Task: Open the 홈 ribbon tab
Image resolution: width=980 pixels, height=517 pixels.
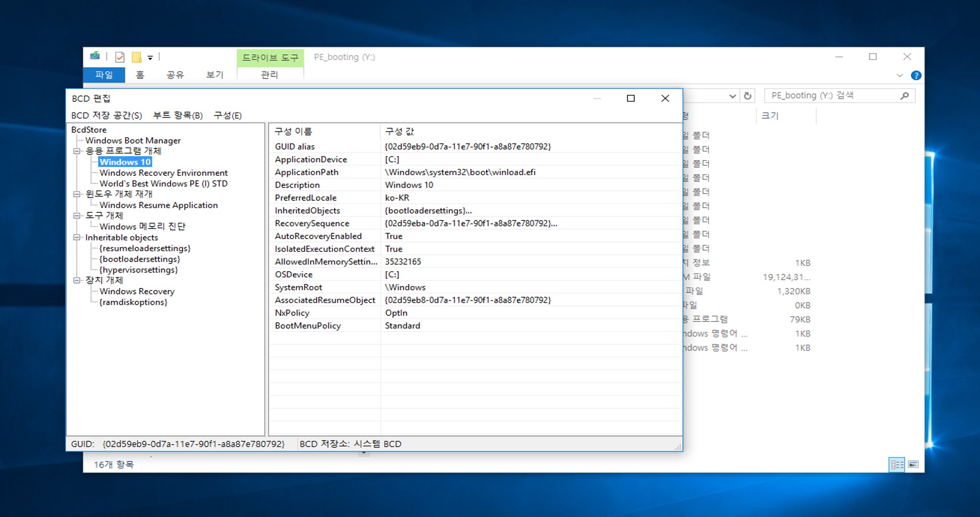Action: pyautogui.click(x=140, y=75)
